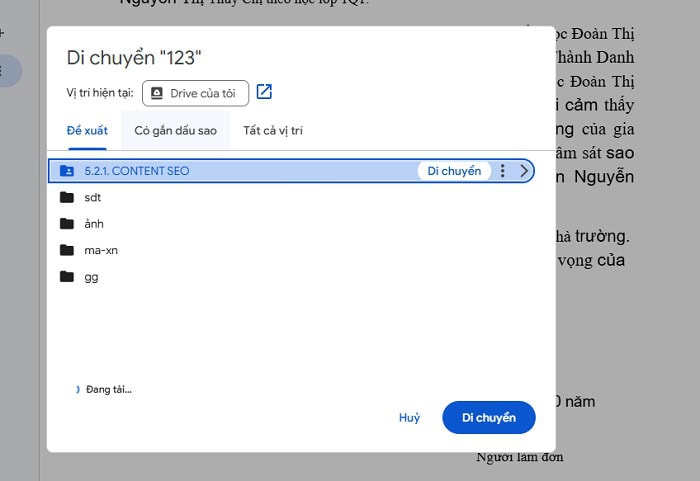This screenshot has height=481, width=700.
Task: Open more options for 5.2.1. CONTENT SEO
Action: coord(503,171)
